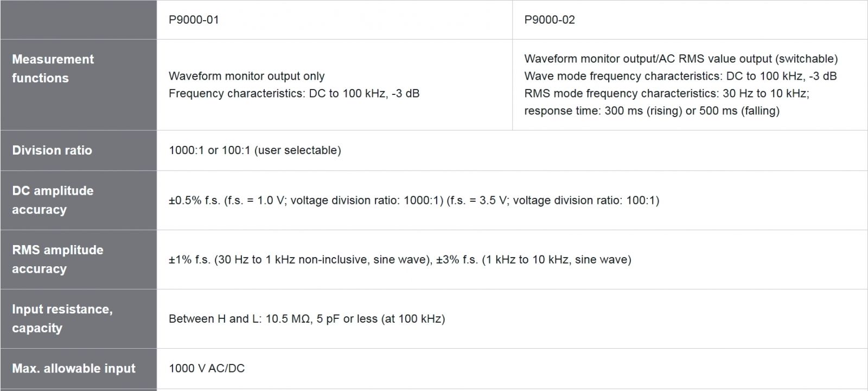Viewport: 868px width, 391px height.
Task: Select the Division ratio row header
Action: pos(52,150)
